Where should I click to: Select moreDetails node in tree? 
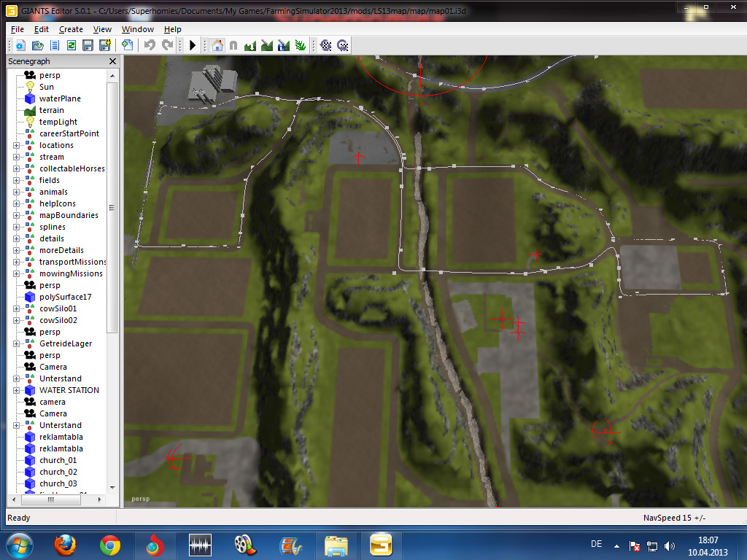pyautogui.click(x=61, y=250)
